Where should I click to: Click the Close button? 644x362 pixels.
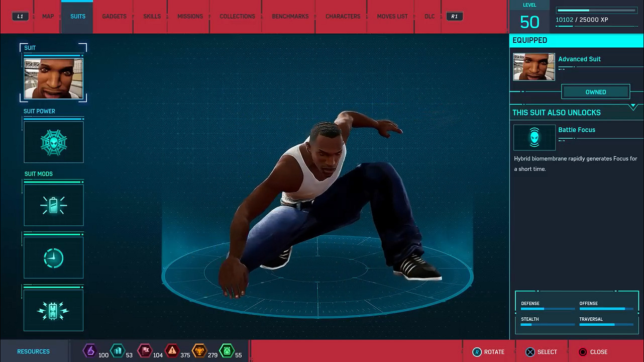593,352
